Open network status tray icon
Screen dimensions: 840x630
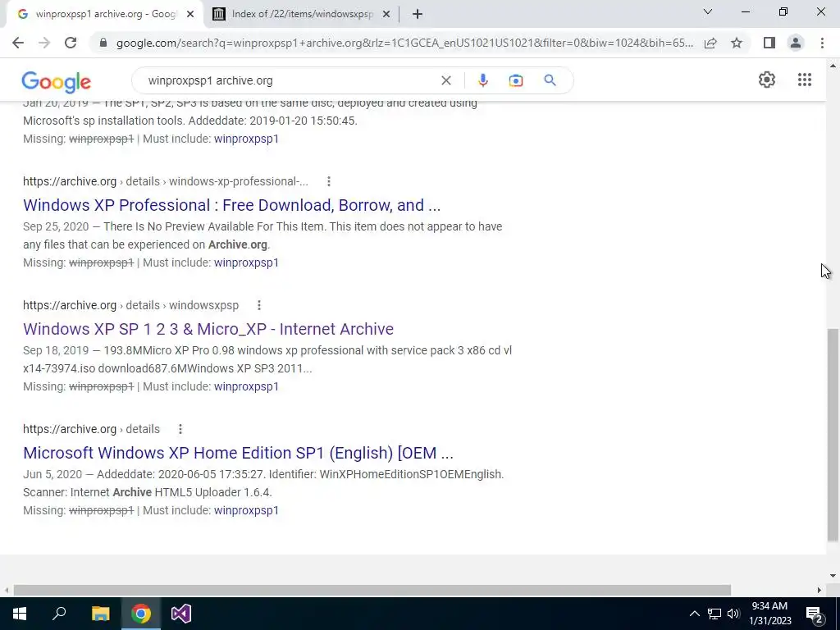click(x=714, y=614)
